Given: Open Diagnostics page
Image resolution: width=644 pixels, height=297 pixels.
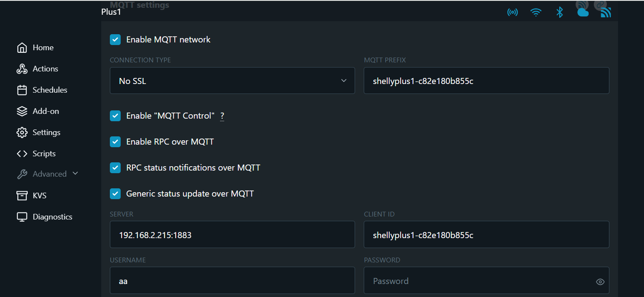Looking at the screenshot, I should (44, 217).
